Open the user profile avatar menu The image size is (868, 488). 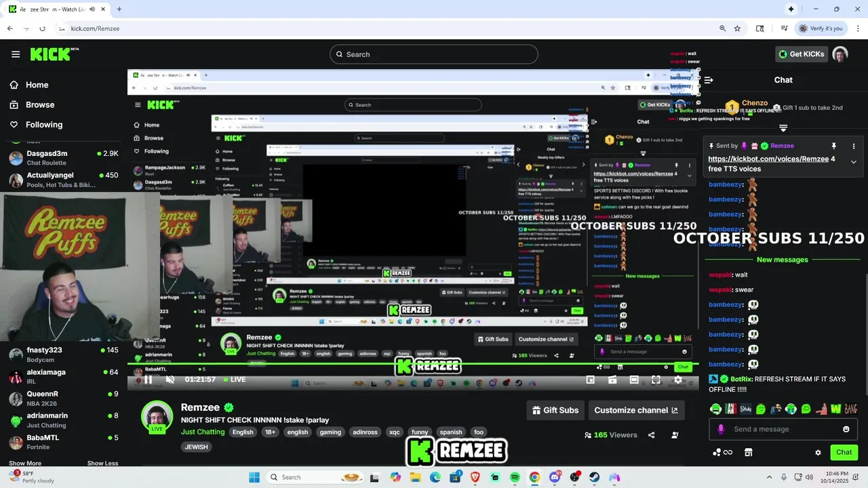(x=840, y=54)
